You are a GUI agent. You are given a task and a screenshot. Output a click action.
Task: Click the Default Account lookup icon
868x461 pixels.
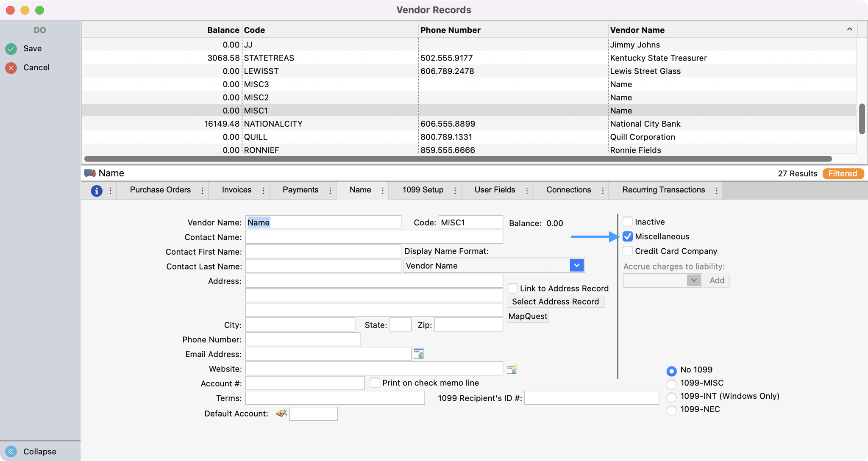[x=281, y=413]
